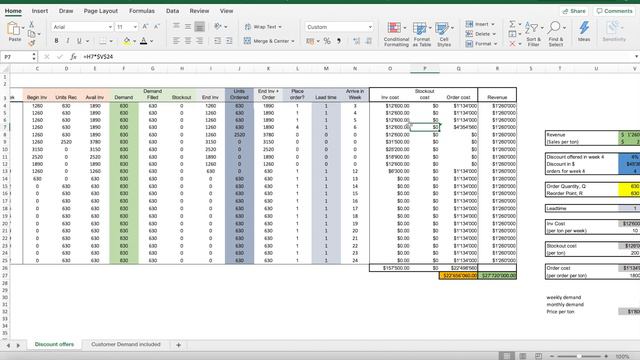The image size is (640, 360).
Task: Open Cell Styles gallery
Action: coord(444,34)
